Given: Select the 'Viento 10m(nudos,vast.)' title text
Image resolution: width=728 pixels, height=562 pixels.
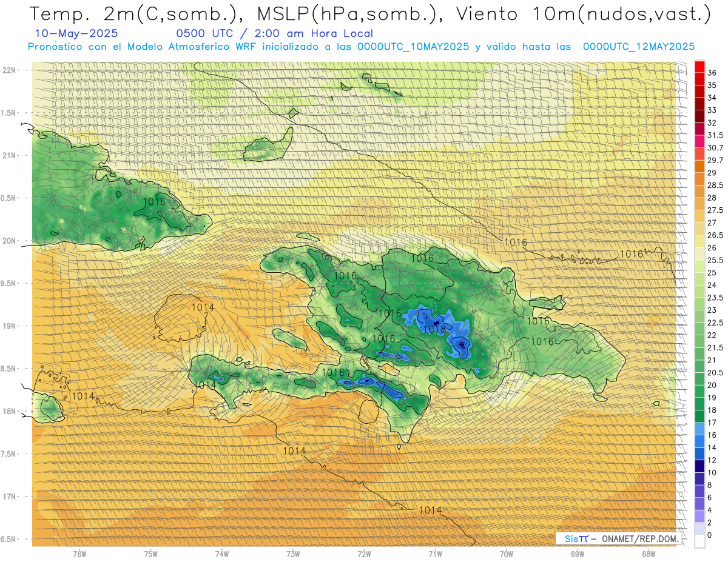Looking at the screenshot, I should pos(582,14).
